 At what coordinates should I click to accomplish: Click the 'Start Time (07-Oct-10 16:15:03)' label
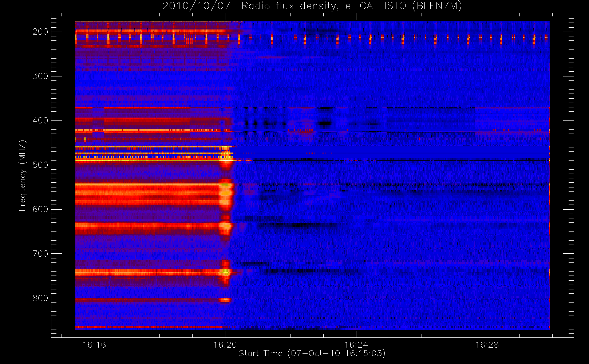pos(312,353)
